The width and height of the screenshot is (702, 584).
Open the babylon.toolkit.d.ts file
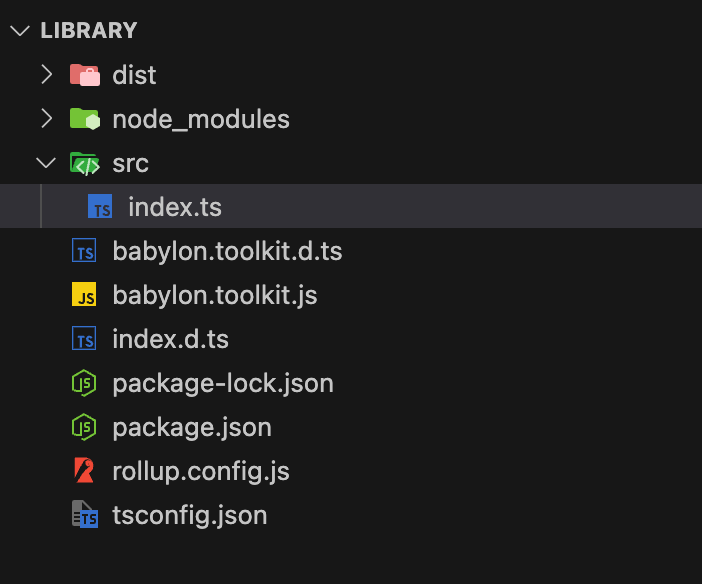(x=351, y=250)
